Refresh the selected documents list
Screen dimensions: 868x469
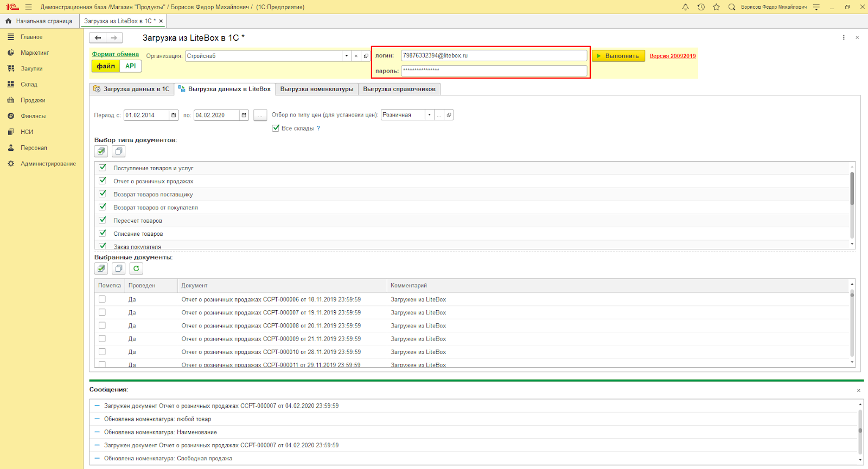136,268
